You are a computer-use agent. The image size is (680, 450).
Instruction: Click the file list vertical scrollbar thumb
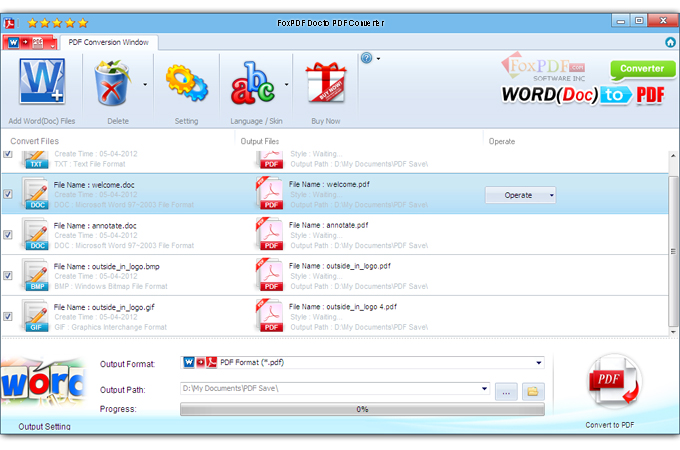[x=673, y=251]
